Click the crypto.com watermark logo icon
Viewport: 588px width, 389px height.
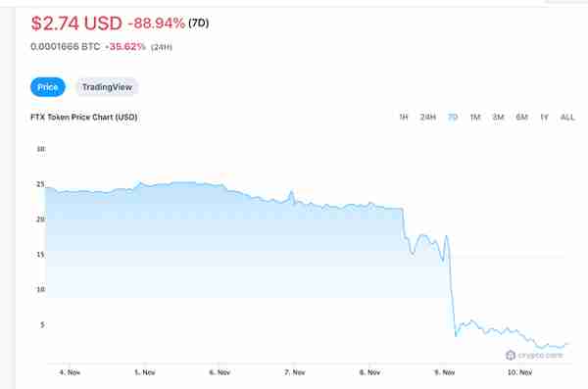[511, 355]
